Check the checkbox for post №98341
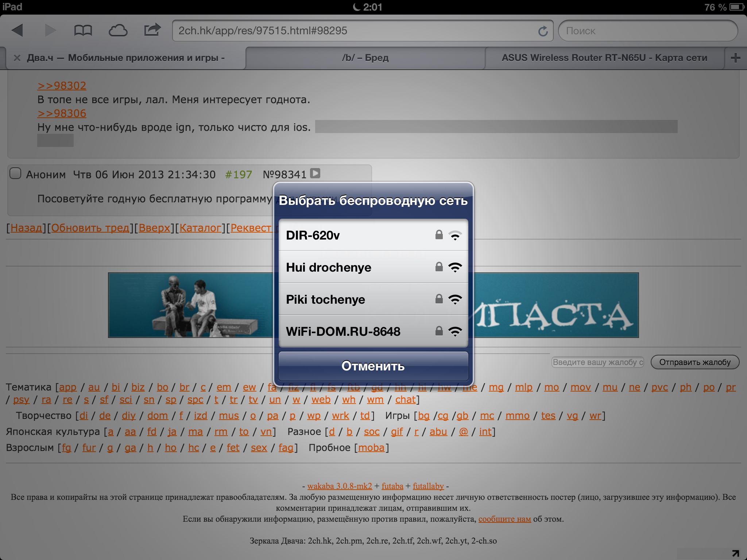 pos(15,173)
